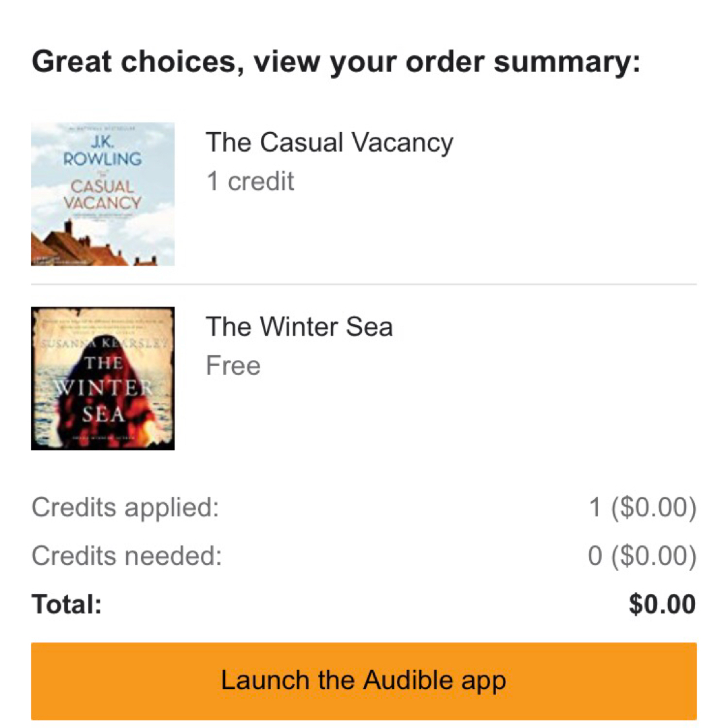Click the bold 'Total:' label
Viewport: 728px width, 728px height.
click(x=66, y=605)
